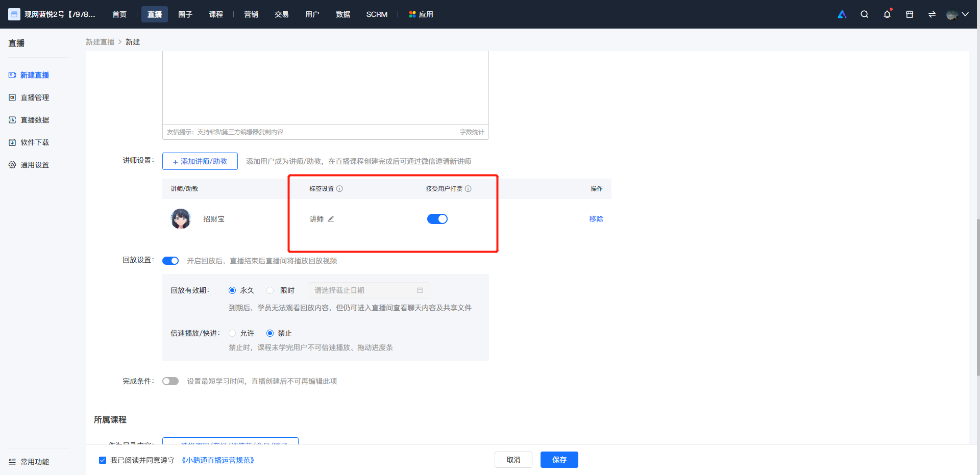The width and height of the screenshot is (980, 475).
Task: Select 永久 replay validity radio
Action: point(232,290)
